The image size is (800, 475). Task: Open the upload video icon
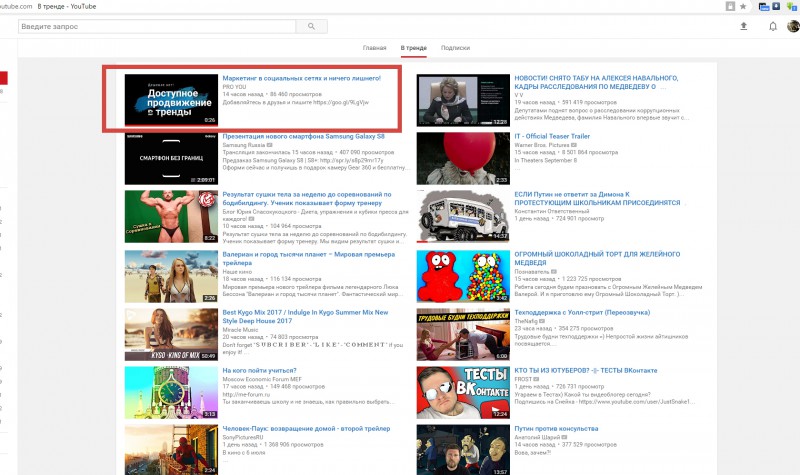(x=743, y=26)
